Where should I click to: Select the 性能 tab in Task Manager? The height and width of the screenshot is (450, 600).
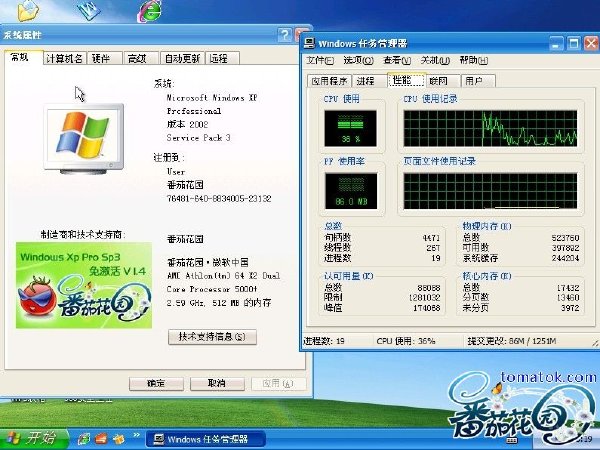[406, 80]
